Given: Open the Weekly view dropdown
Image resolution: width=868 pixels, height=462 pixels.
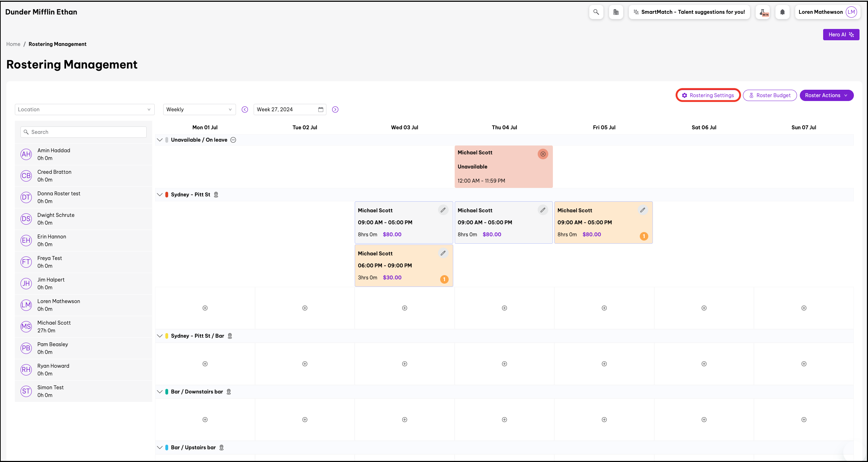Looking at the screenshot, I should click(x=199, y=109).
